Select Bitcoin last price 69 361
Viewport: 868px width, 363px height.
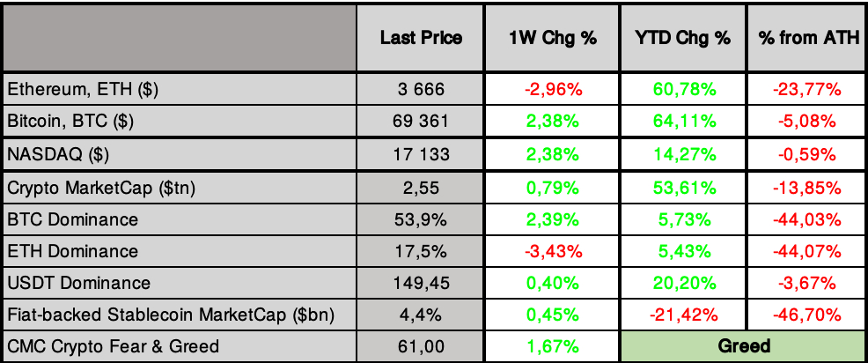coord(421,121)
